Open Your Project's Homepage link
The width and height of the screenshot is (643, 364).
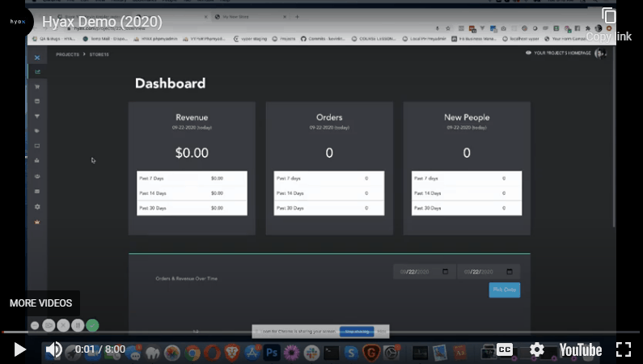[558, 53]
